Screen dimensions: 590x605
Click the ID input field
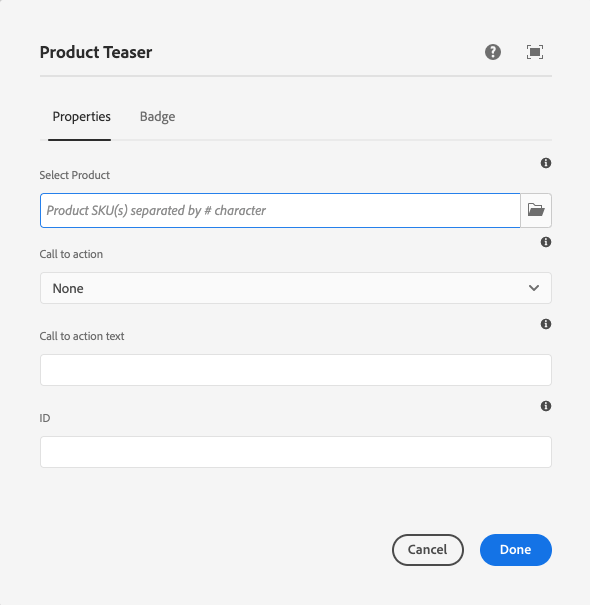click(296, 452)
